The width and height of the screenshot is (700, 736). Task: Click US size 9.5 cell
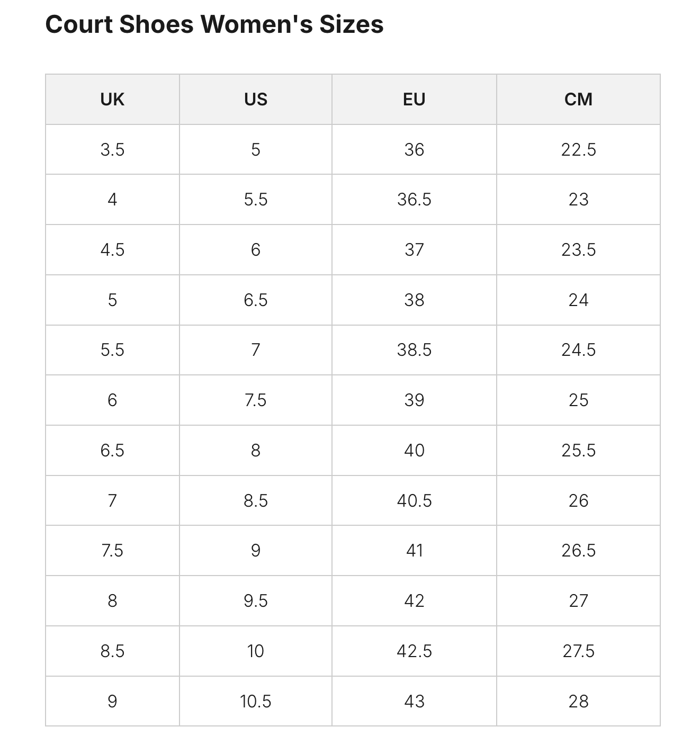[256, 601]
